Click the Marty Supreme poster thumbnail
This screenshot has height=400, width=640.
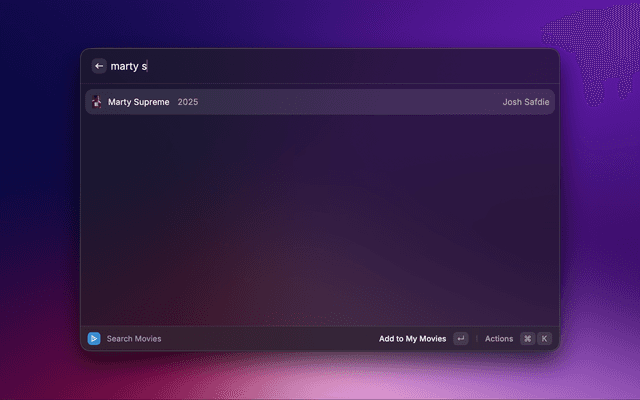[x=96, y=102]
